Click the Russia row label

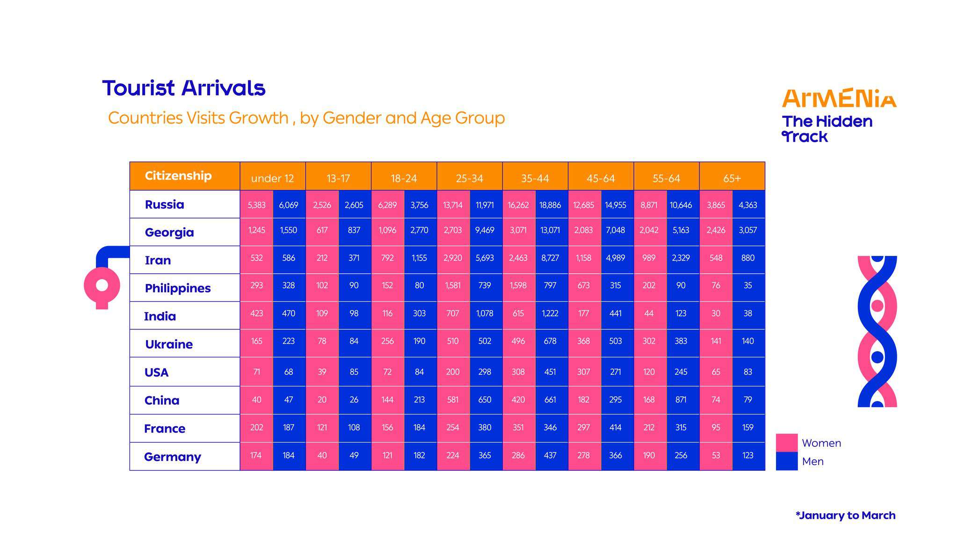[x=165, y=204]
